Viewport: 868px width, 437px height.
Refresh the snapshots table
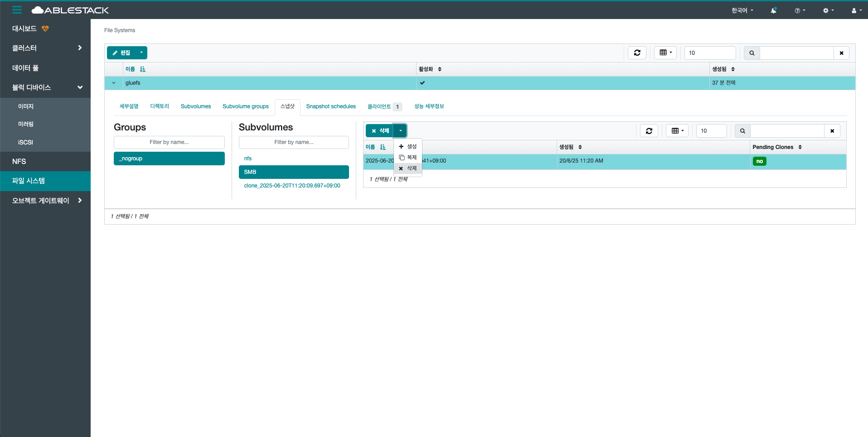(649, 131)
